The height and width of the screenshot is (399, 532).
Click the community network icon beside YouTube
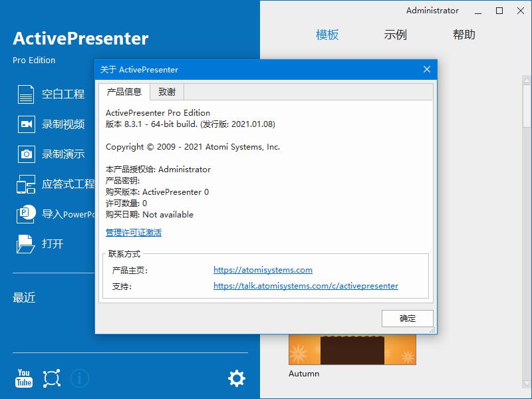(x=52, y=378)
